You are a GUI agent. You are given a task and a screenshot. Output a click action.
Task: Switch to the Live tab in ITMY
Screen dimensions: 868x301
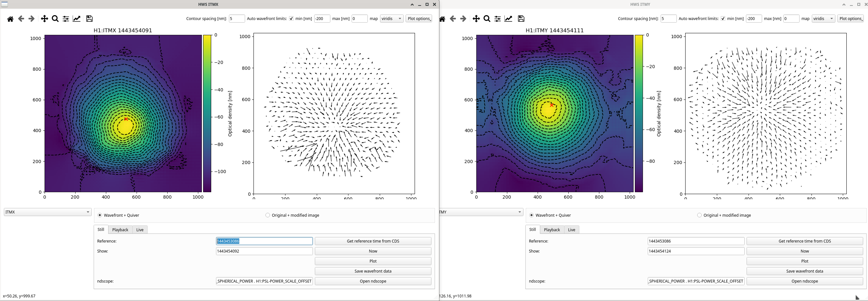(572, 230)
